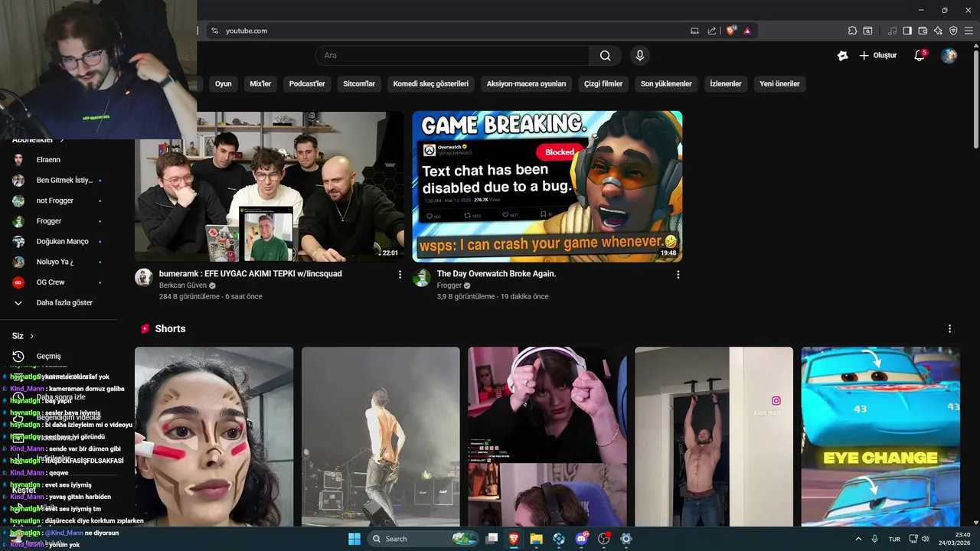Open the YouTube account avatar menu
The height and width of the screenshot is (551, 980).
click(949, 55)
